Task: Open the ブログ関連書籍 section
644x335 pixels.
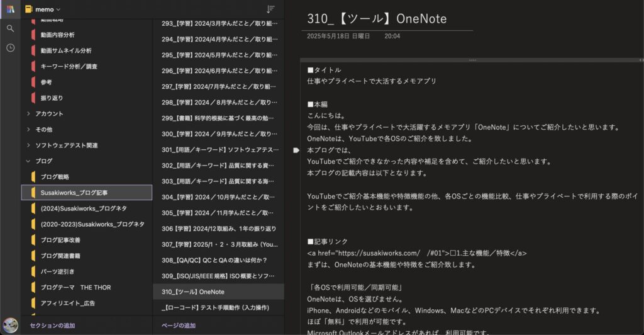Action: pos(87,256)
